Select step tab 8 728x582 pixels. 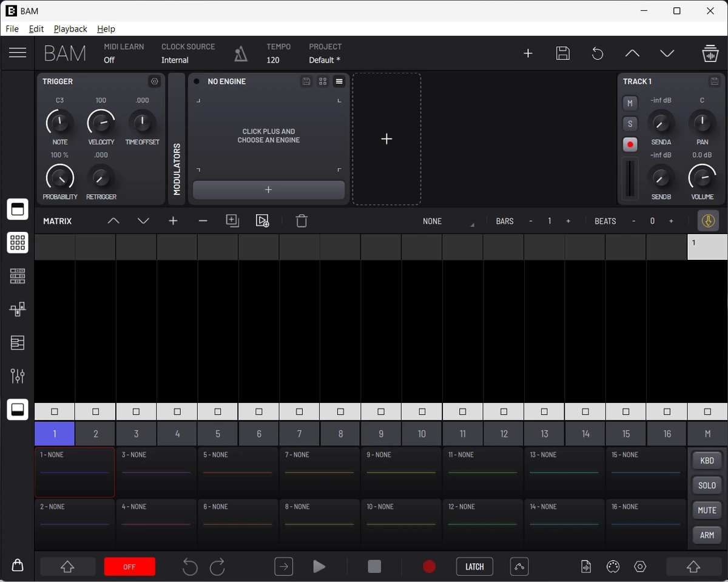pyautogui.click(x=340, y=433)
